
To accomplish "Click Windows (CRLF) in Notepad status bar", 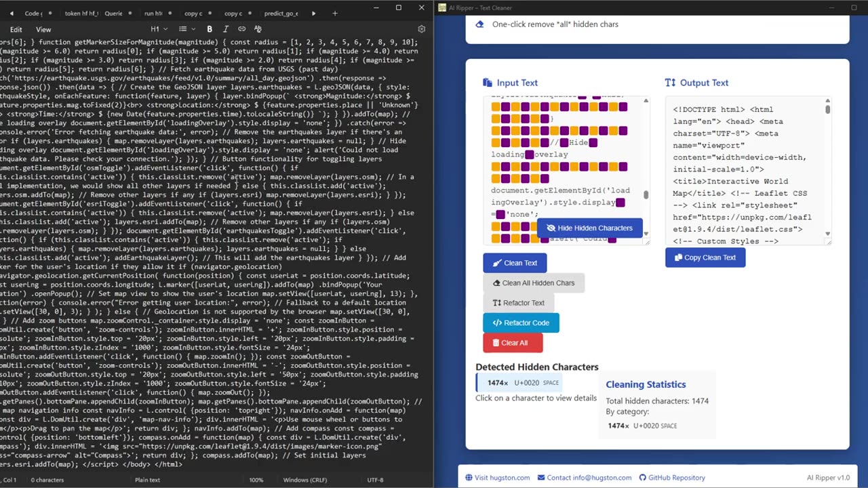I will [x=304, y=480].
